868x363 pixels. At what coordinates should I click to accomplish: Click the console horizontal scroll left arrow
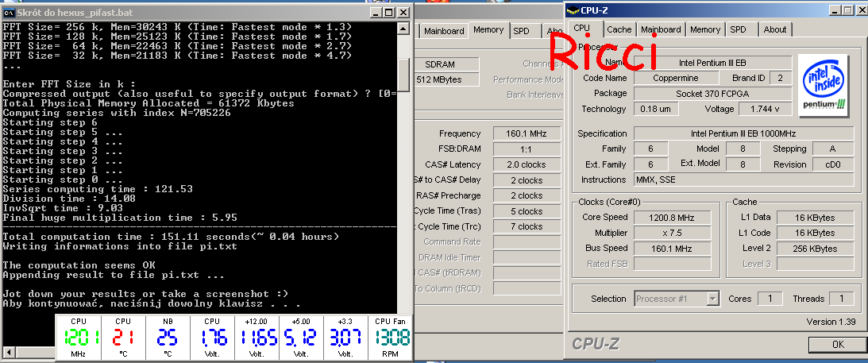[8, 352]
